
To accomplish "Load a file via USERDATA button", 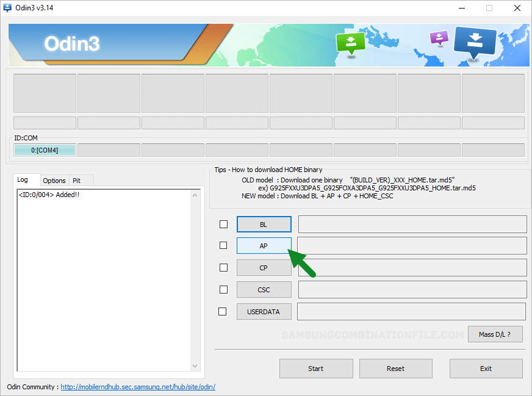I will tap(264, 312).
